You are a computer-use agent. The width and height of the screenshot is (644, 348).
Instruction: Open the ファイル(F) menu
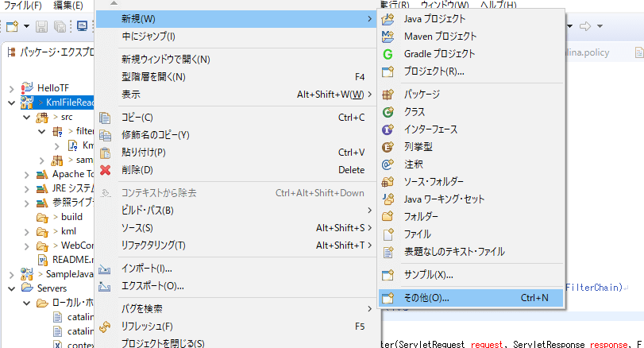pos(22,6)
